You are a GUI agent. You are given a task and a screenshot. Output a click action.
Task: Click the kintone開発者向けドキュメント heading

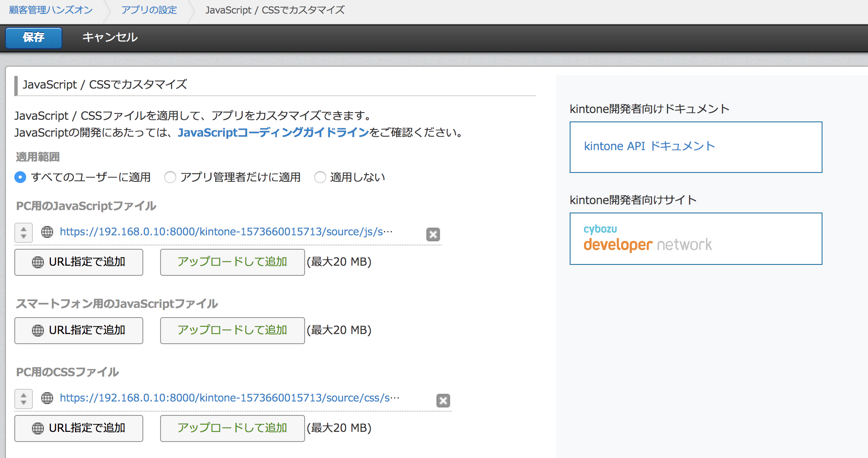coord(650,109)
